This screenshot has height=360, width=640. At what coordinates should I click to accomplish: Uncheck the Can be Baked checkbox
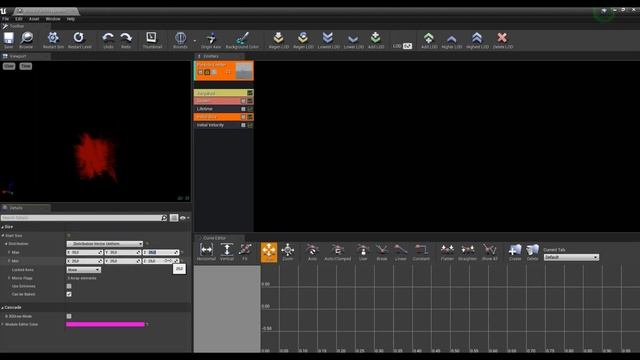[69, 294]
